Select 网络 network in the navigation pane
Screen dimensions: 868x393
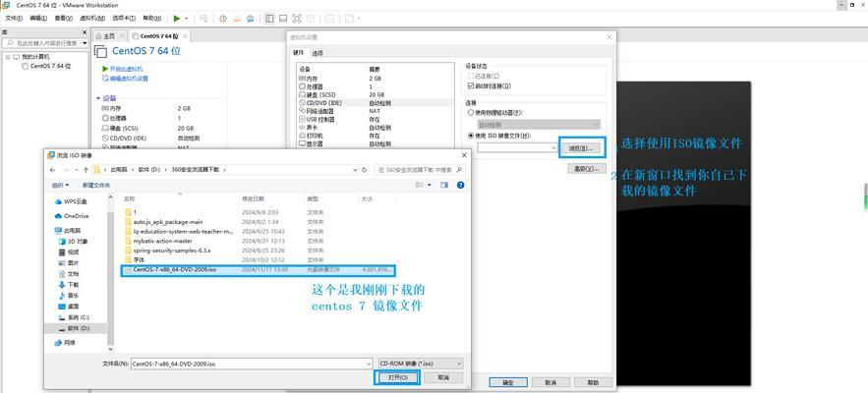65,343
